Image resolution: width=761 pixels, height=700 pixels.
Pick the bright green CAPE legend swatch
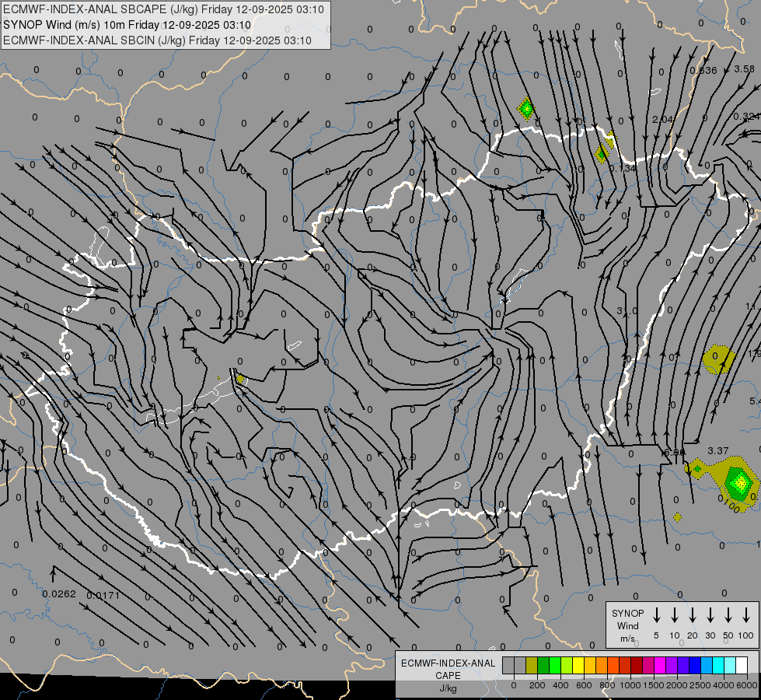(x=555, y=665)
